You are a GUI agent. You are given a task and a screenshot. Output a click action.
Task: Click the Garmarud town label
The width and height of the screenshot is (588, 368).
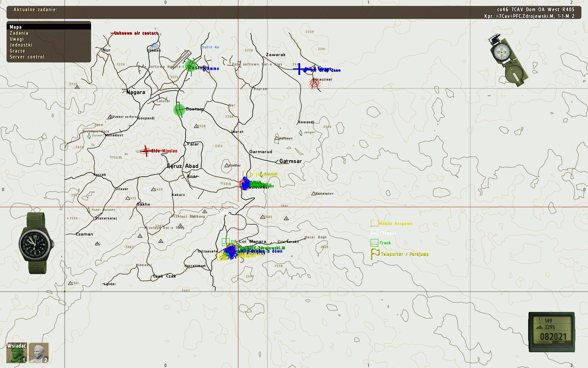[x=261, y=152]
